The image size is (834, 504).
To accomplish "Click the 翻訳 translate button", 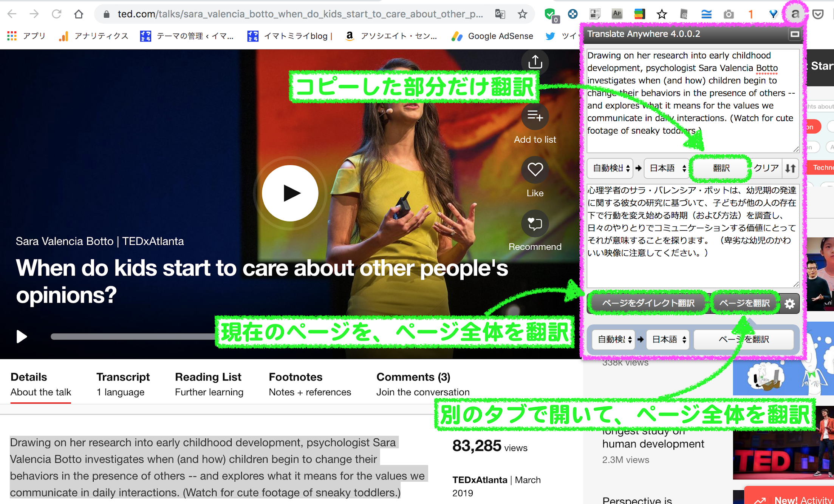I will (x=721, y=168).
